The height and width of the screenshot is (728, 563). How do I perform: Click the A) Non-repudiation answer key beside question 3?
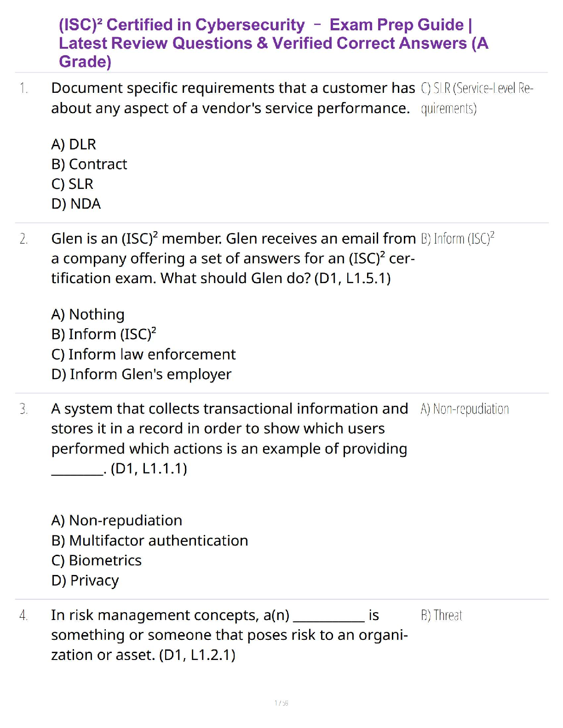coord(465,409)
